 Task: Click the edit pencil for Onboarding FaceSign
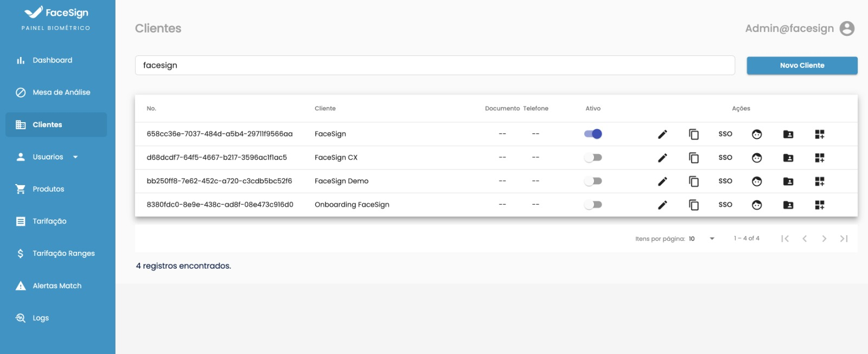(662, 205)
